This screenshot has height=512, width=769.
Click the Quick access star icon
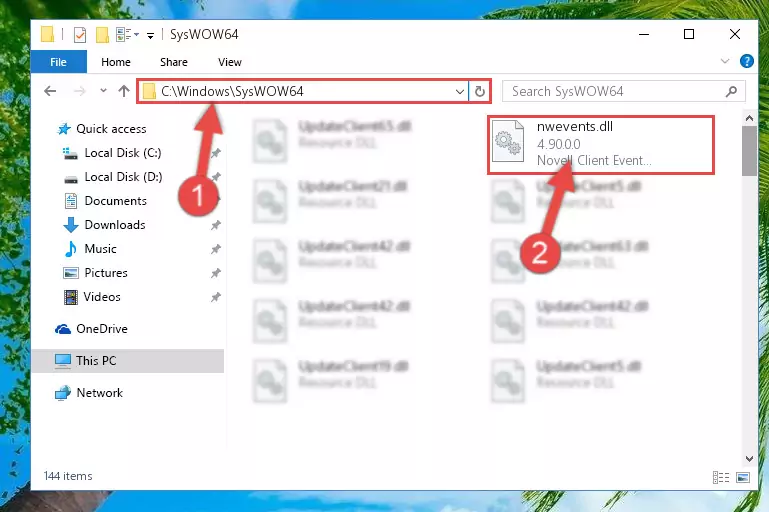64,129
